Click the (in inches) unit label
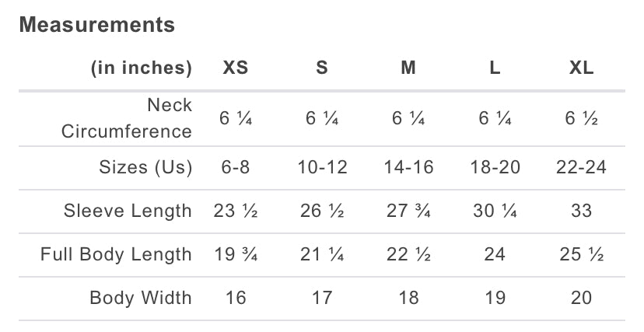 coord(141,68)
